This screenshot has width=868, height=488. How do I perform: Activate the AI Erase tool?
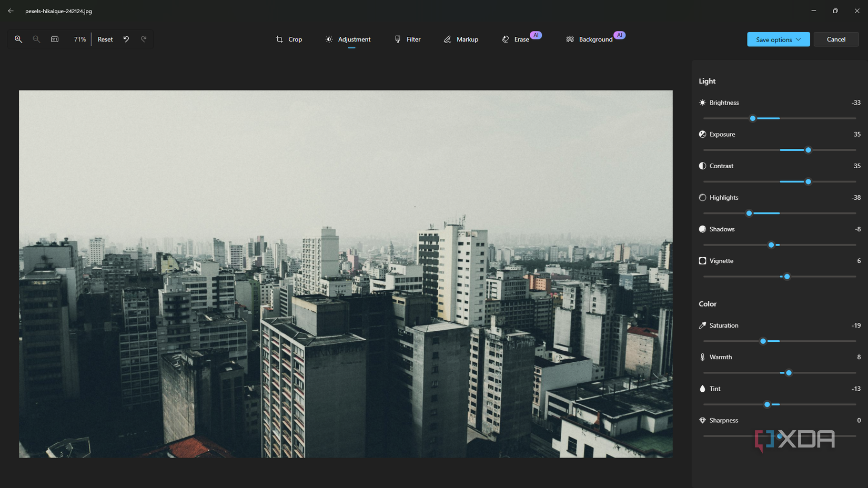click(x=516, y=39)
